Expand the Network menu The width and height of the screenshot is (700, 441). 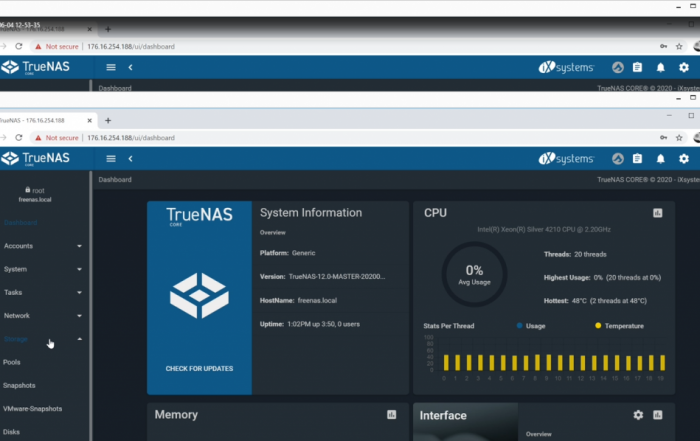click(x=42, y=316)
